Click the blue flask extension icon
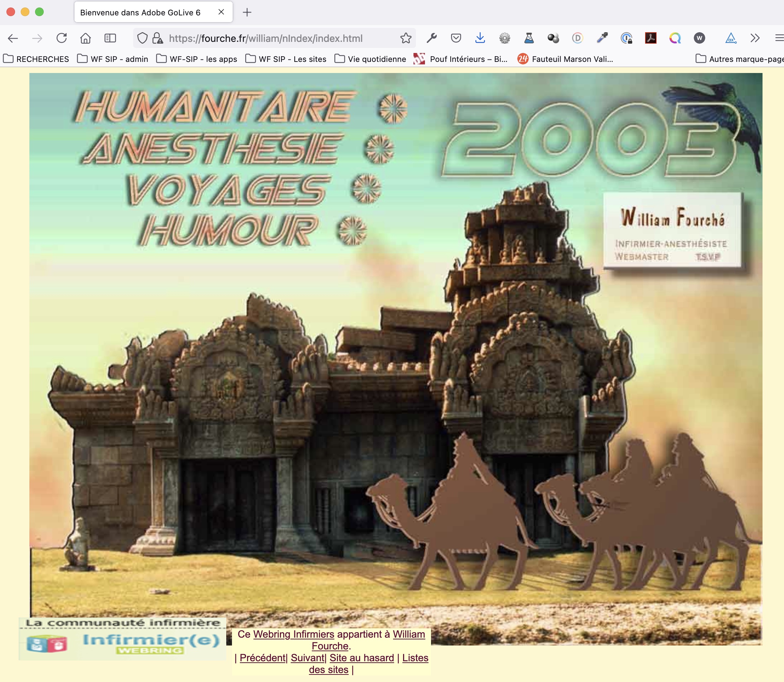 [529, 38]
